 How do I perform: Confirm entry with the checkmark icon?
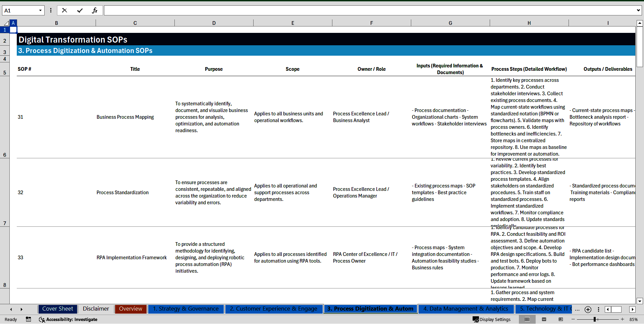pyautogui.click(x=79, y=10)
